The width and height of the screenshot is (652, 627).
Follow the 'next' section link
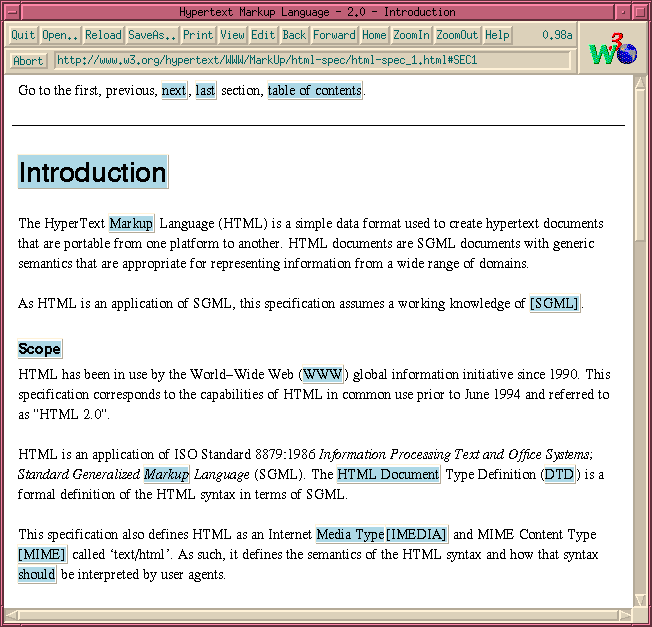[174, 91]
